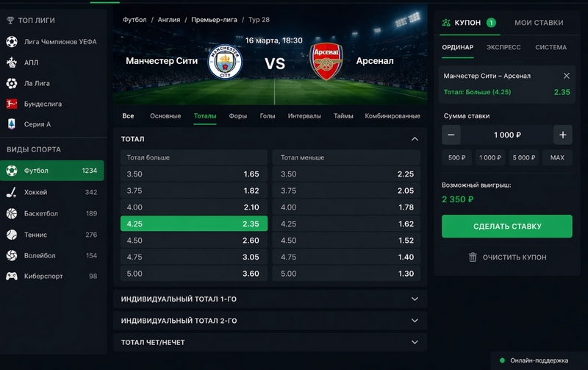The image size is (588, 370).
Task: Select Тотал меньше 4.25 odds 1.62
Action: click(346, 224)
